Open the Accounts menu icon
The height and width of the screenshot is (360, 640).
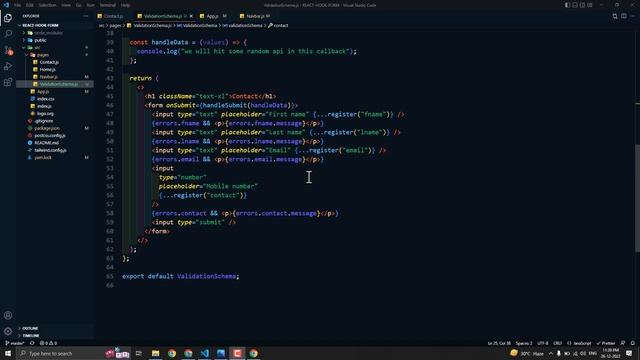pos(8,315)
